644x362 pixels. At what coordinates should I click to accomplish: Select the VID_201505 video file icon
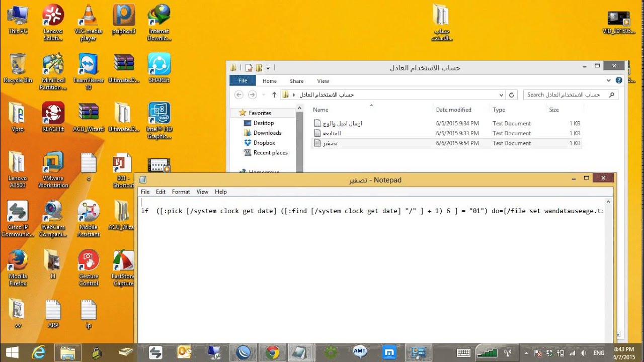click(618, 24)
